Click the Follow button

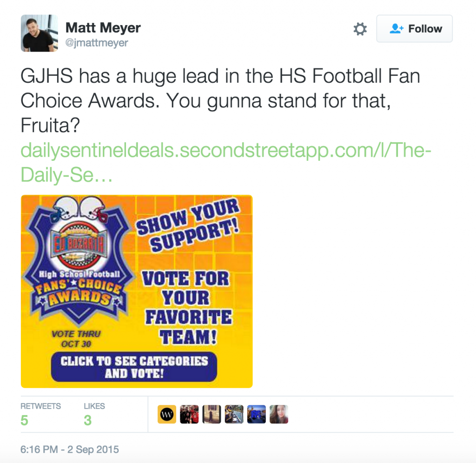[x=414, y=28]
